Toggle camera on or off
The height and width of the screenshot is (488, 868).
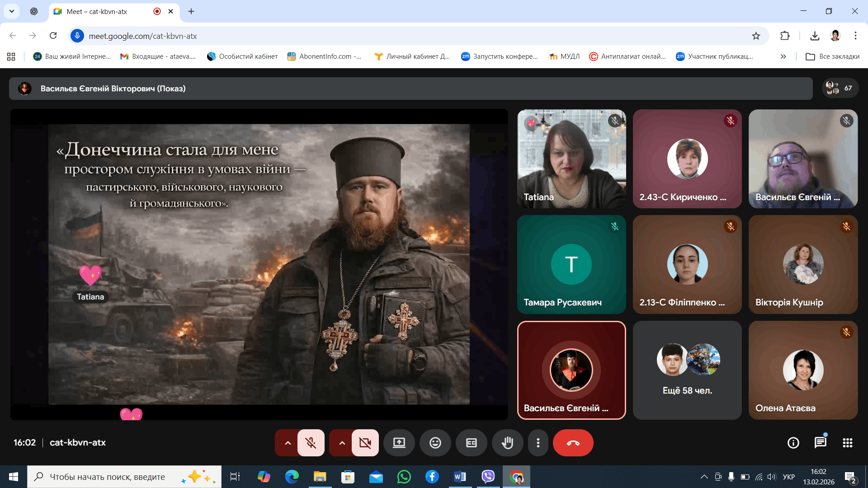(x=365, y=443)
